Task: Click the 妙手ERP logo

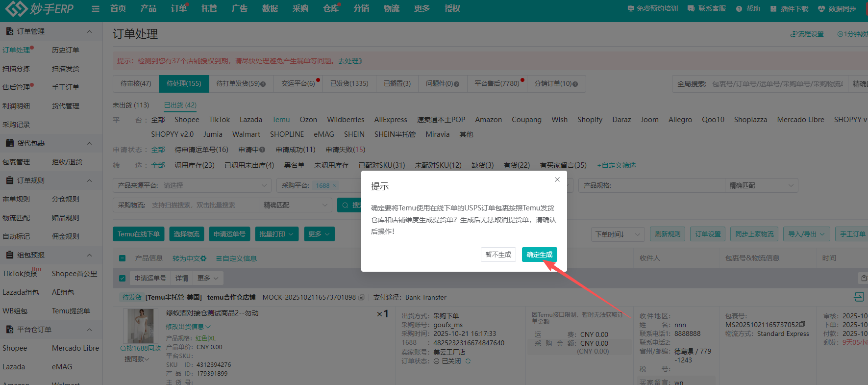Action: pyautogui.click(x=39, y=8)
